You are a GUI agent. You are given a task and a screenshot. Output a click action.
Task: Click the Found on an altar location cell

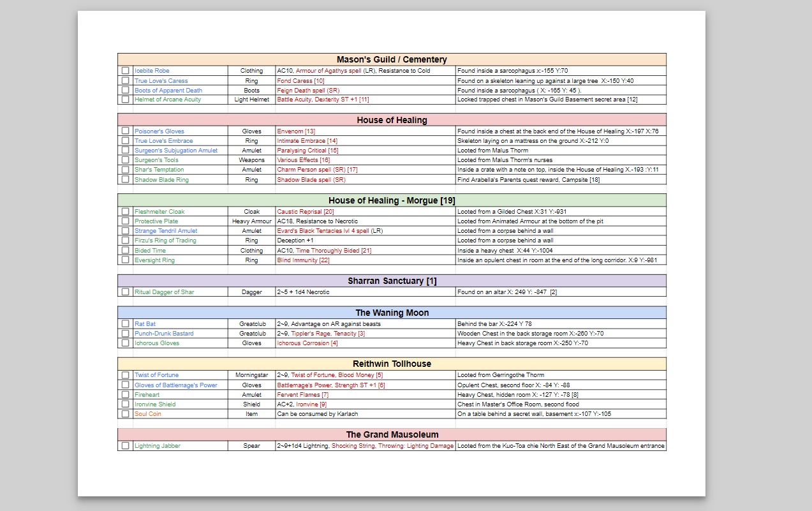pos(561,292)
